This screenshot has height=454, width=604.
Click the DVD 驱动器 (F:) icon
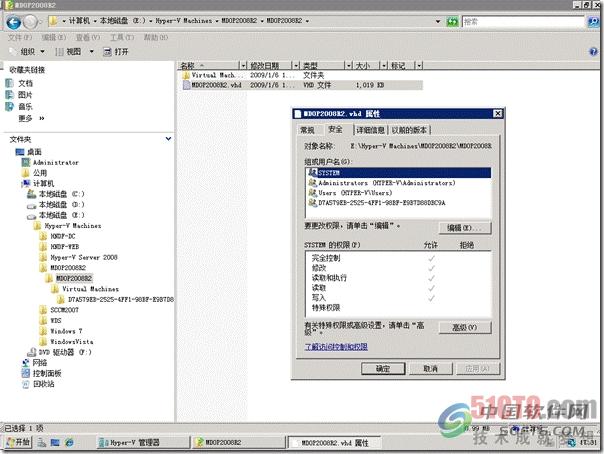pos(32,352)
